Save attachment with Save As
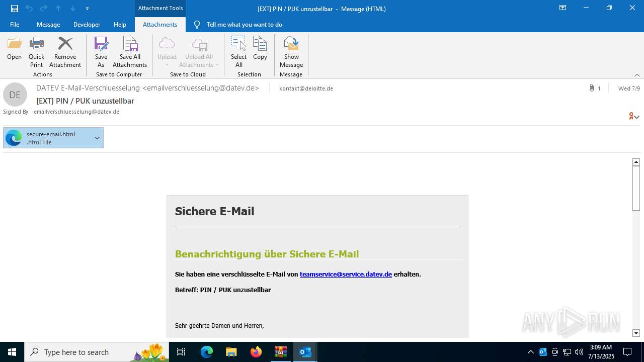 pyautogui.click(x=101, y=52)
